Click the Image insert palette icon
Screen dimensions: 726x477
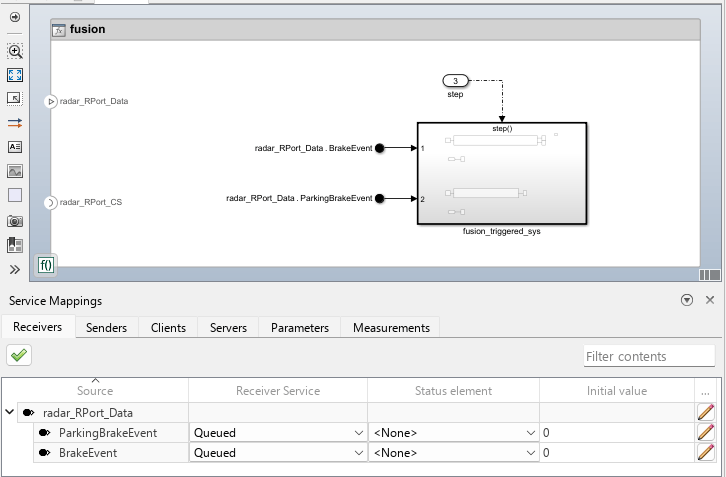[x=15, y=171]
